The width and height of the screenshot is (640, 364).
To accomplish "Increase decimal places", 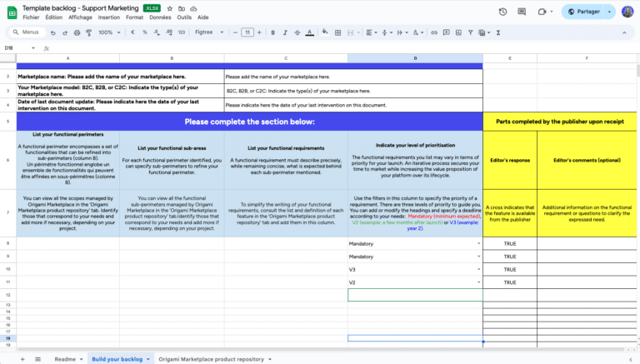I will 169,32.
